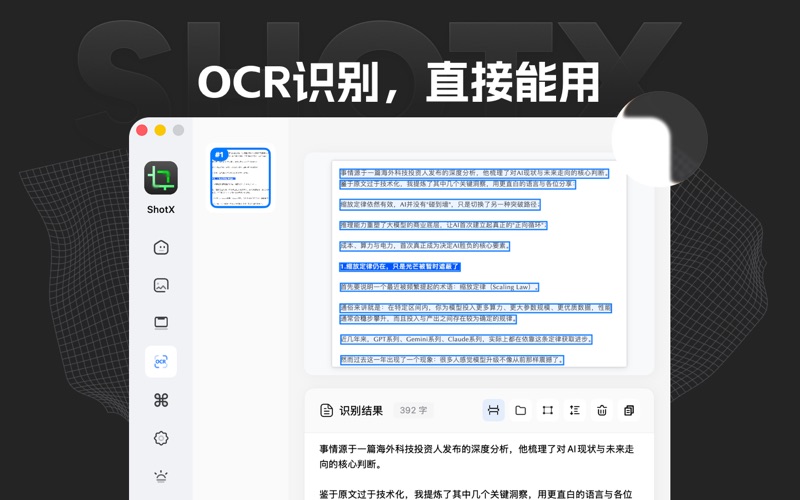Viewport: 800px width, 500px height.
Task: Open the command shortcuts sidebar icon
Action: pyautogui.click(x=161, y=401)
